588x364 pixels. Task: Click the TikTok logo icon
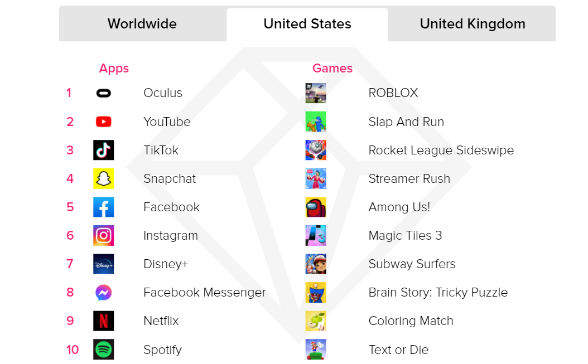click(104, 150)
